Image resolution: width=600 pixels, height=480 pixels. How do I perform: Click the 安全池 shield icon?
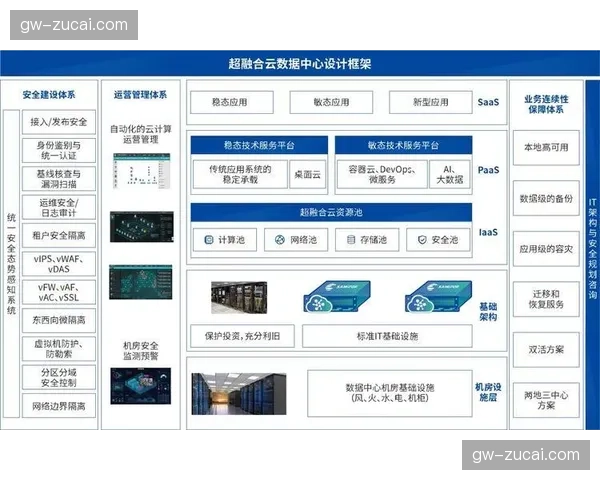(x=422, y=240)
